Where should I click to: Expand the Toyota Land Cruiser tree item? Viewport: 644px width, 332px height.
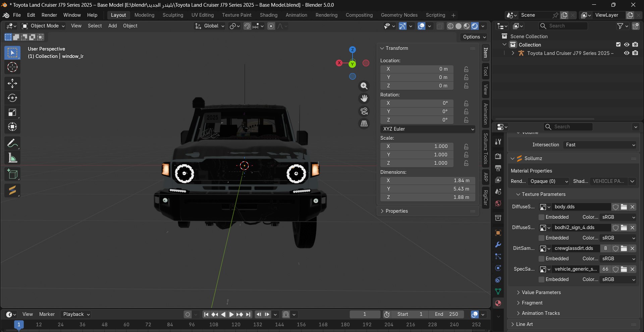(513, 53)
